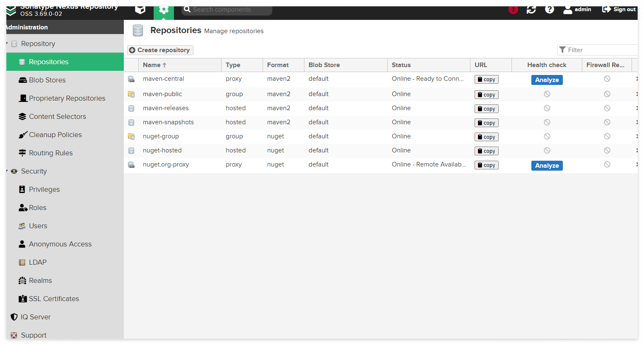Copy the URL for maven-releases
This screenshot has height=345, width=644.
click(486, 109)
